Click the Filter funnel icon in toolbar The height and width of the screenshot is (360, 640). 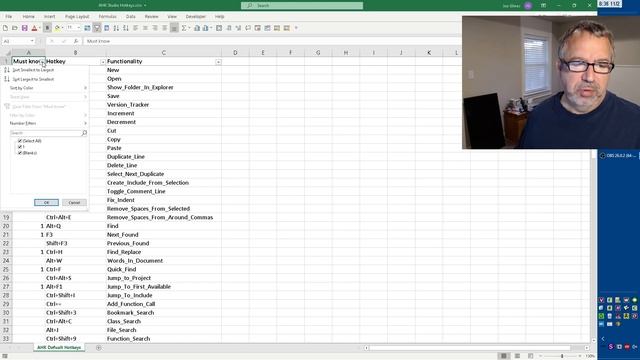pyautogui.click(x=97, y=28)
